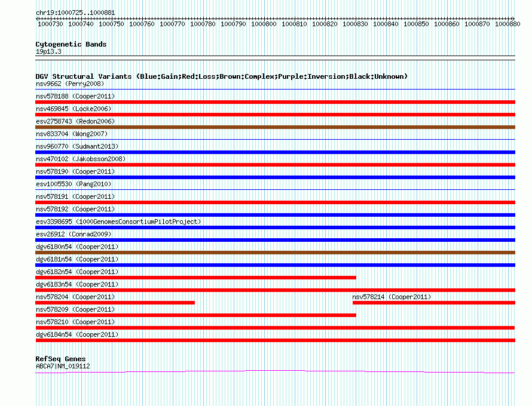532x406 pixels.
Task: Click the red bar under nsv578209
Action: tap(196, 315)
